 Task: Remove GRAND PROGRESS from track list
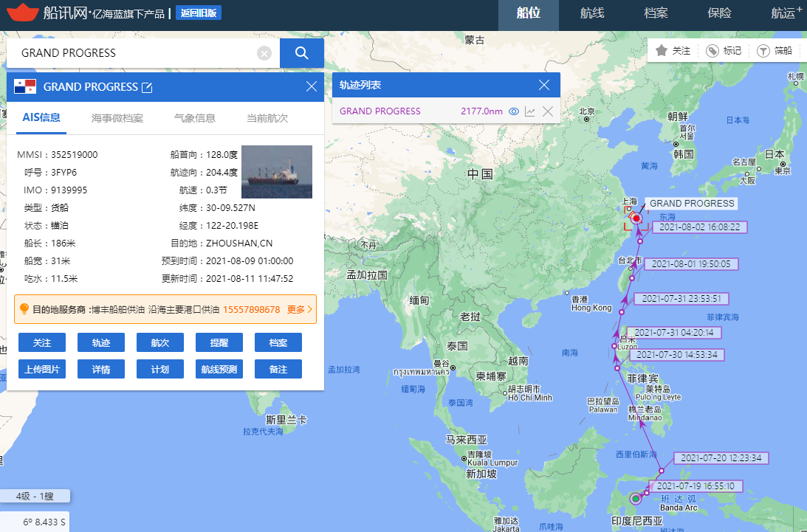[x=548, y=111]
